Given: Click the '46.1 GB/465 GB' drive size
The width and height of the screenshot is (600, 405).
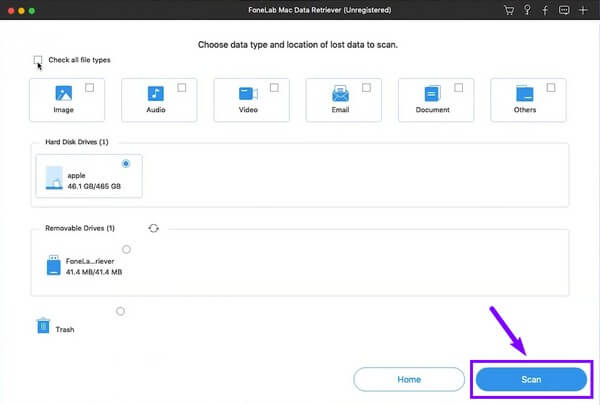Looking at the screenshot, I should (94, 186).
